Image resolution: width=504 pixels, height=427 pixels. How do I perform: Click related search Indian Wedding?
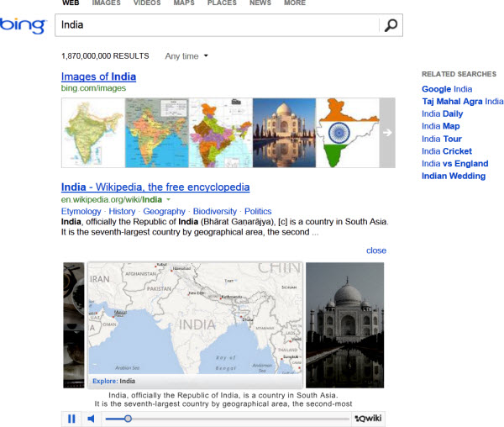(x=454, y=176)
